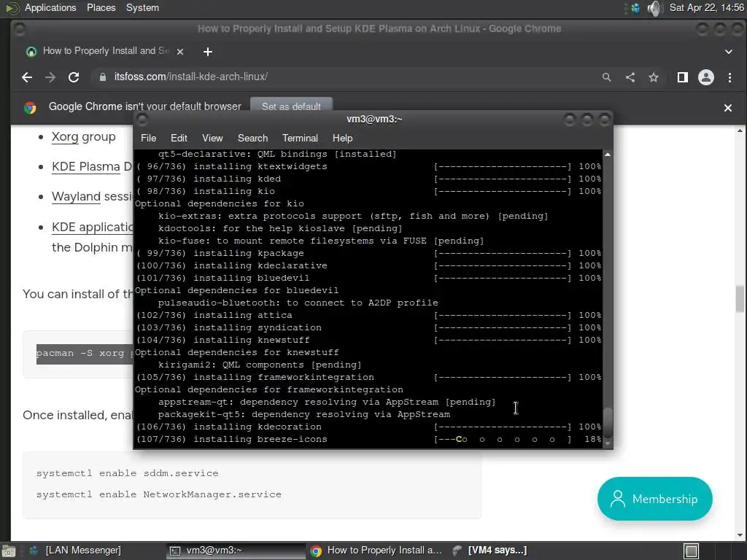Click systemctl enable sddm.service text

(x=127, y=473)
